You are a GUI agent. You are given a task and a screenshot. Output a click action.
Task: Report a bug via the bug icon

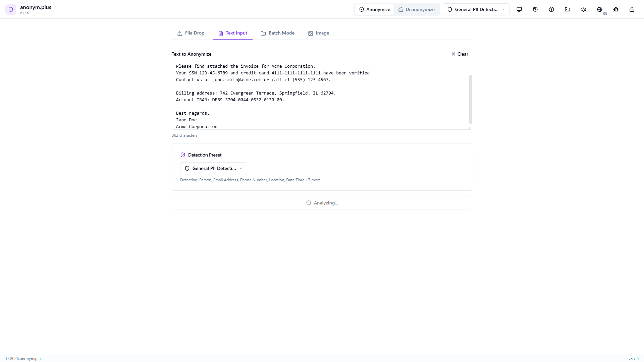pos(615,9)
